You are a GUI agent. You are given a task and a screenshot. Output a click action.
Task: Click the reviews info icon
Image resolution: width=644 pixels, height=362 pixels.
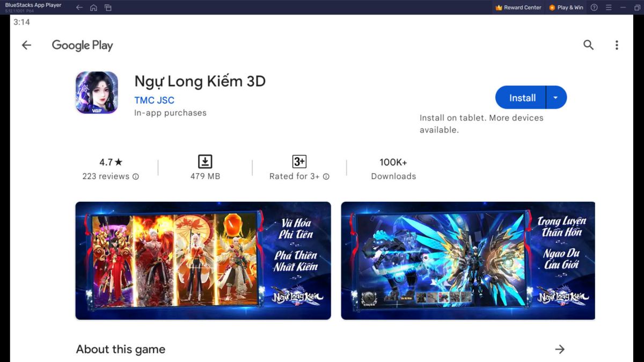[x=136, y=176]
